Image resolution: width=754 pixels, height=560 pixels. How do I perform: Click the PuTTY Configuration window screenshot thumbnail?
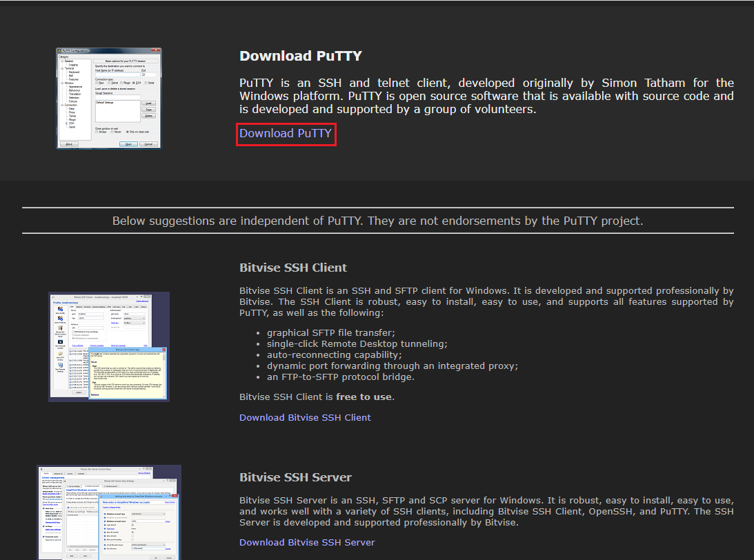(109, 99)
